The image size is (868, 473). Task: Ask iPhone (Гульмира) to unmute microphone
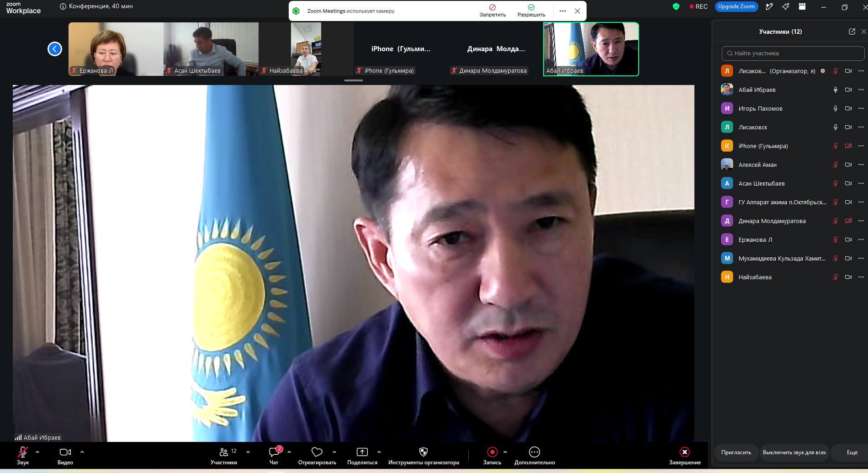[x=836, y=146]
